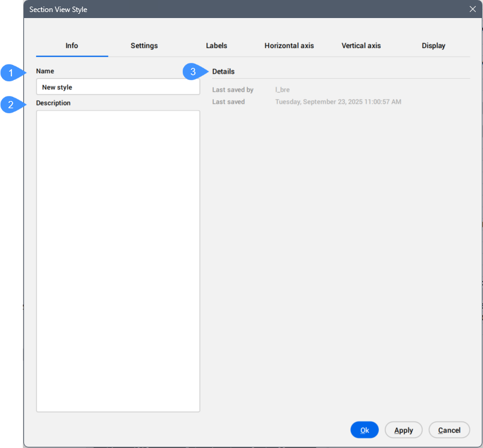483x448 pixels.
Task: Click the Details section heading
Action: click(x=223, y=72)
